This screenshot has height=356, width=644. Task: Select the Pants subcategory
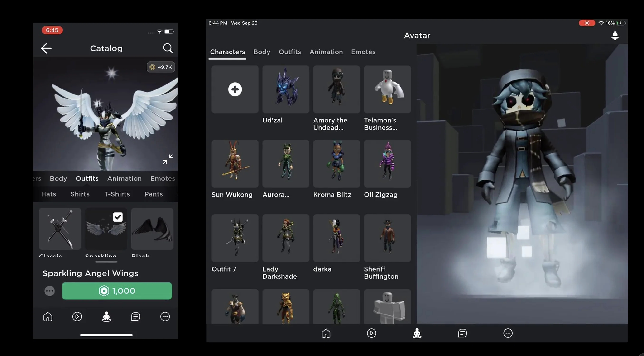pyautogui.click(x=154, y=194)
